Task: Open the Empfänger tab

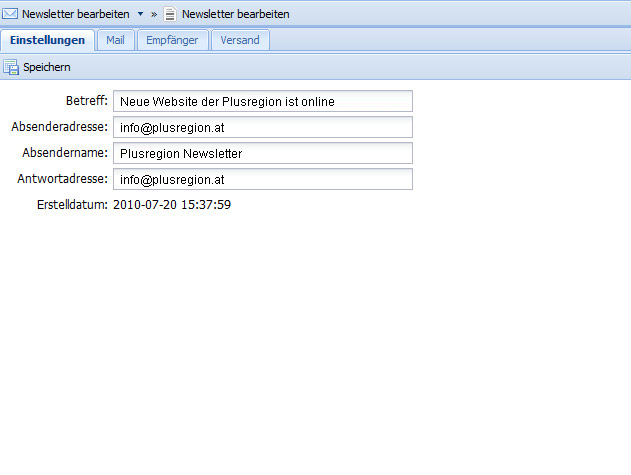Action: pyautogui.click(x=172, y=40)
